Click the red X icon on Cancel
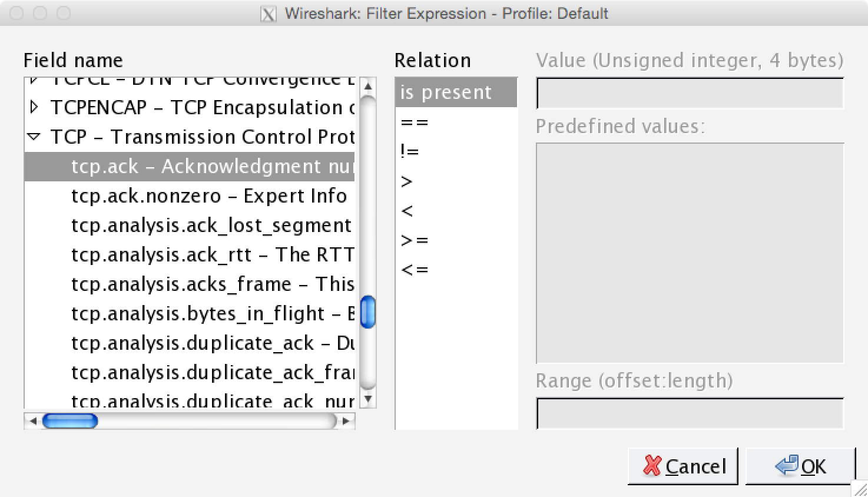This screenshot has height=497, width=868. tap(652, 466)
